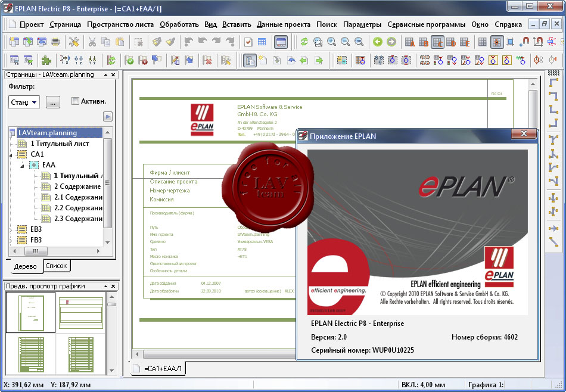
Task: Close the Приложение EPLAN dialog
Action: pyautogui.click(x=524, y=133)
